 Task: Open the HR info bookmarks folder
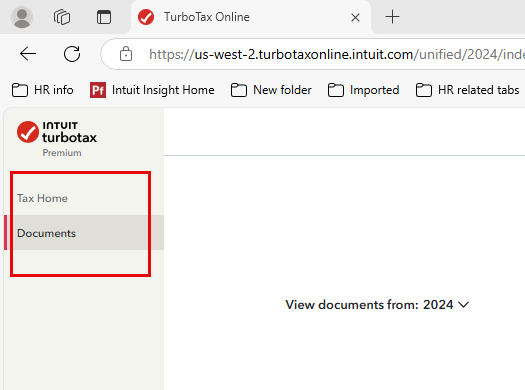coord(43,90)
